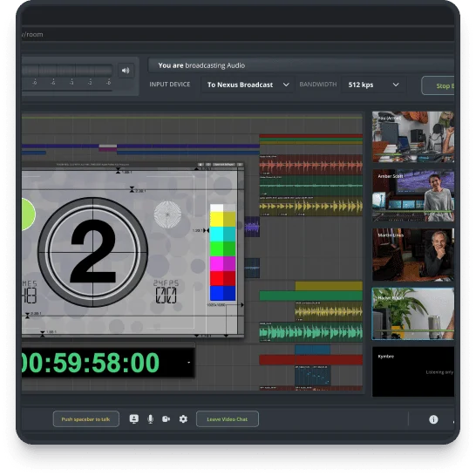Enable Push spacebar to talk

(x=86, y=419)
